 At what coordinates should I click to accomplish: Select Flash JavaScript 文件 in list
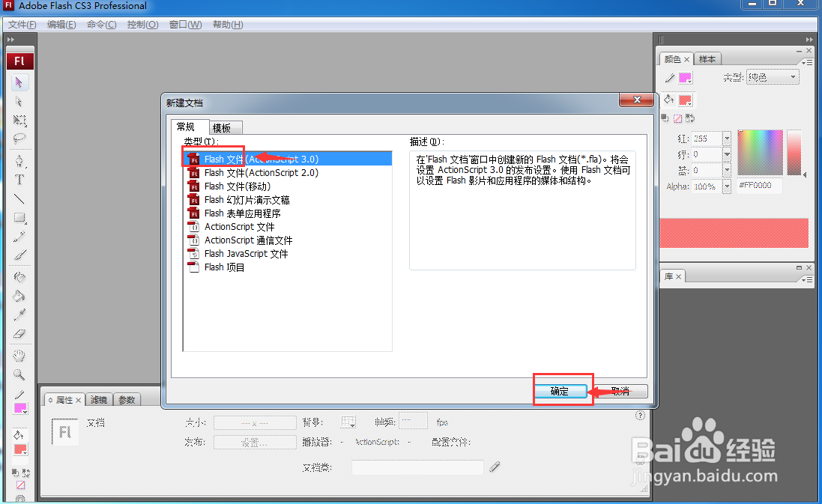287,254
